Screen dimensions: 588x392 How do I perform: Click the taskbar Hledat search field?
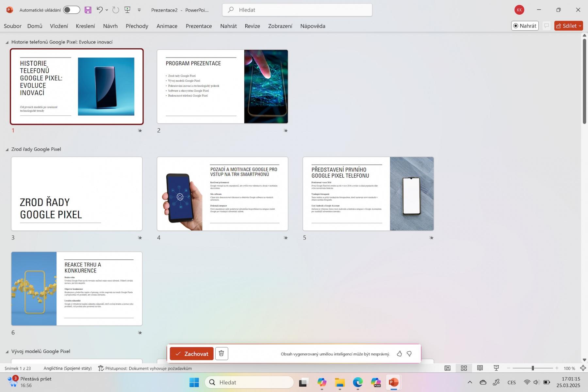coord(249,382)
